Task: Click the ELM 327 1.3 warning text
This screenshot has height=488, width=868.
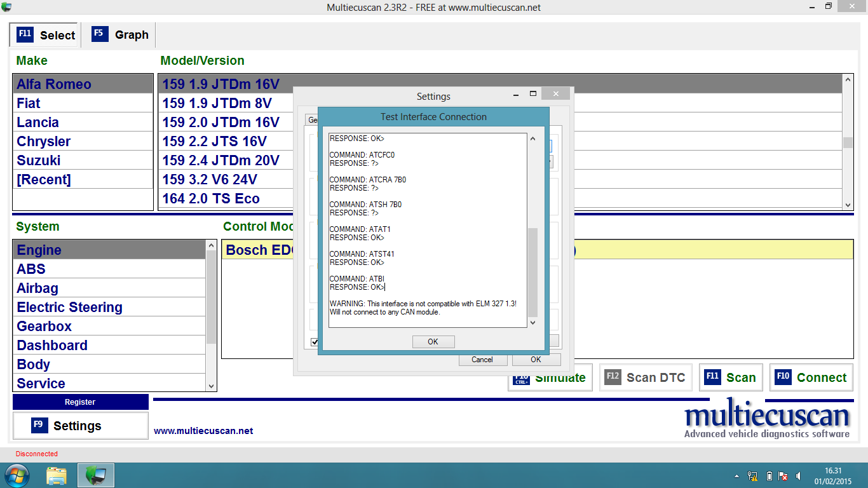Action: [x=423, y=308]
